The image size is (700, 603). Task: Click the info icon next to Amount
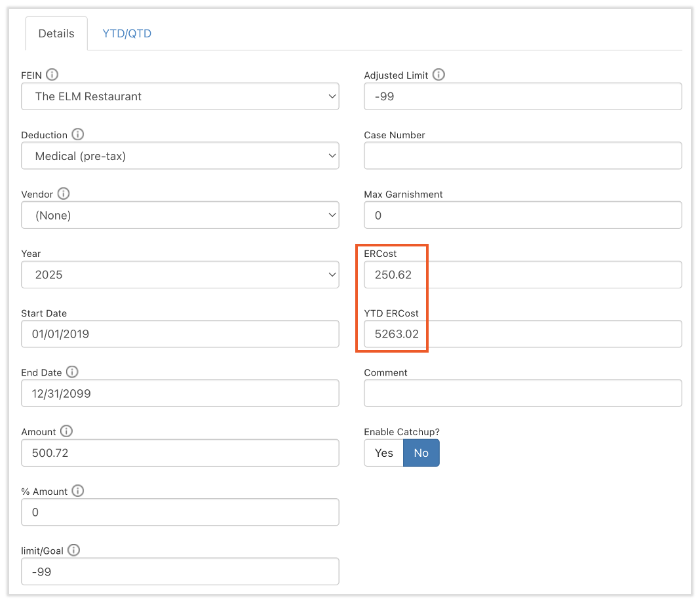coord(66,431)
